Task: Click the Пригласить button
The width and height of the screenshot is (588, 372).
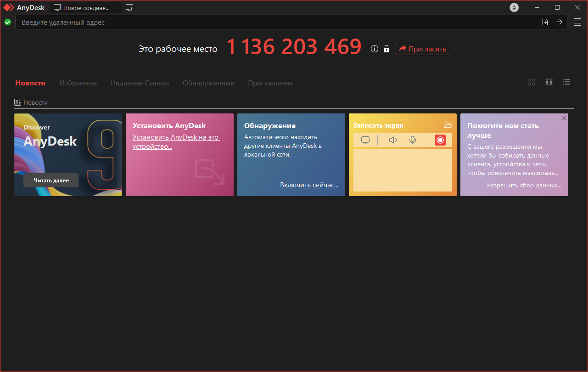Action: pyautogui.click(x=423, y=49)
